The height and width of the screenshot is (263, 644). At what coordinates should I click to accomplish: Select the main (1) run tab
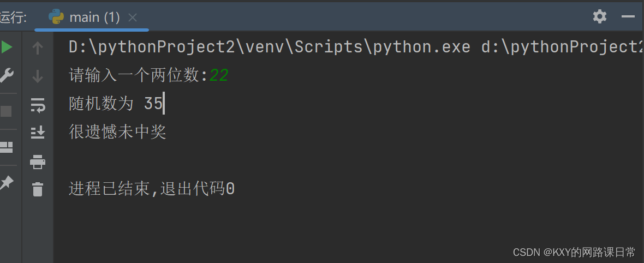click(x=94, y=17)
